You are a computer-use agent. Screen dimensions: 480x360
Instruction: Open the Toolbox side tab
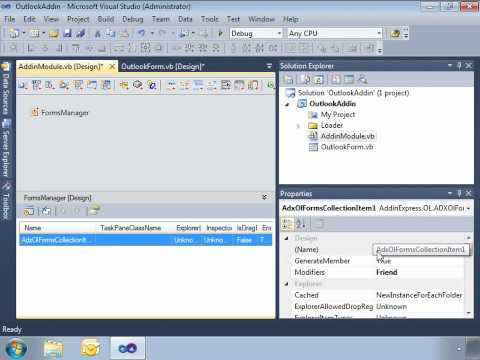click(x=6, y=201)
